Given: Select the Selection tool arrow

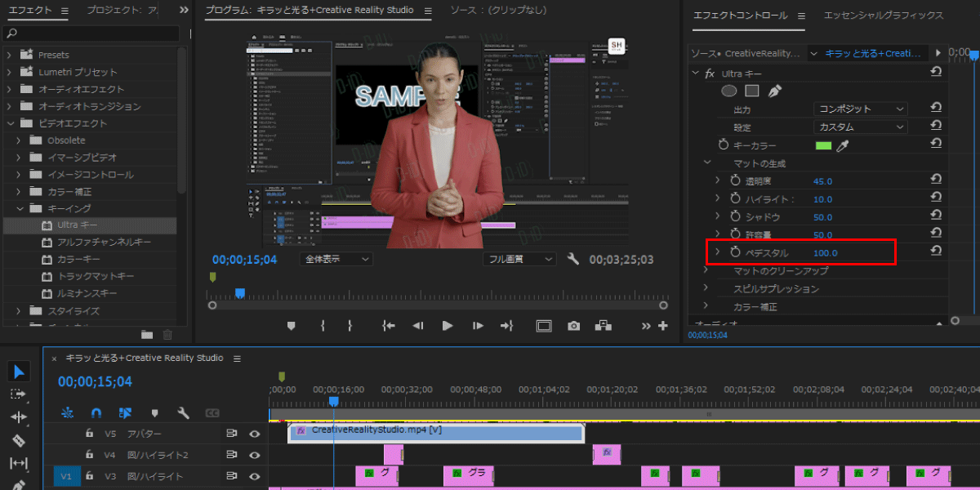Looking at the screenshot, I should (19, 372).
